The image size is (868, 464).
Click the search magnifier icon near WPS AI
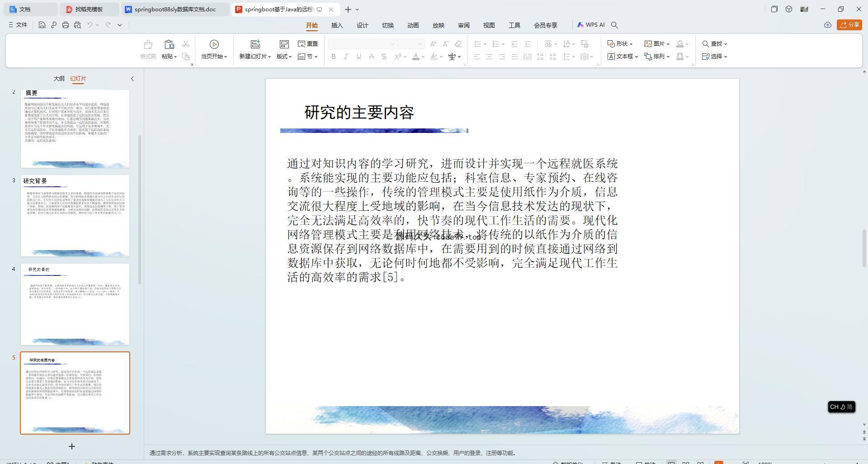click(614, 25)
